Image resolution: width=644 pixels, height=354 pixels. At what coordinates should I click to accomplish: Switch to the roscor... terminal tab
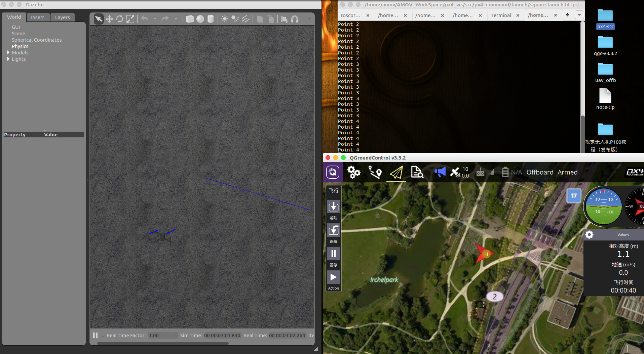click(x=350, y=15)
